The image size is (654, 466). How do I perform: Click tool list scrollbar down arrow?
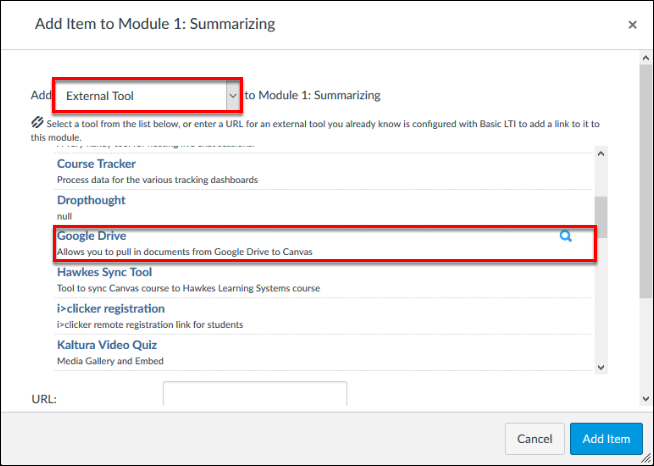click(601, 367)
